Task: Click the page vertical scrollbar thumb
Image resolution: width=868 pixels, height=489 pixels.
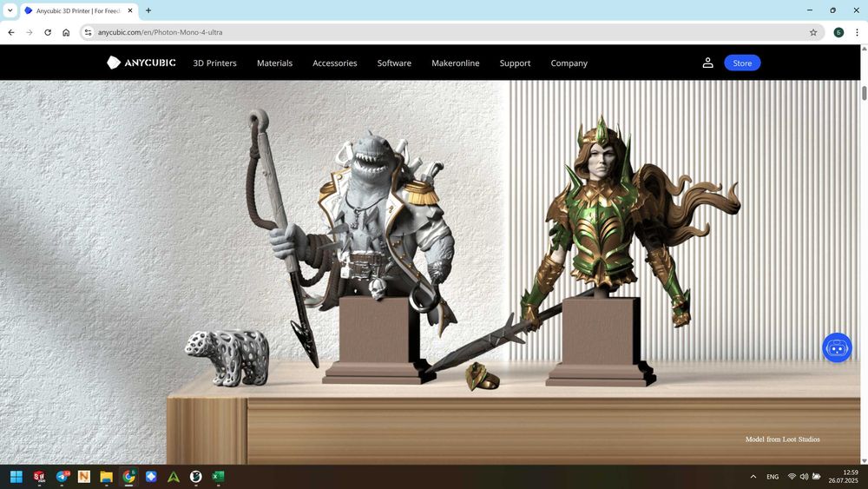Action: click(x=865, y=93)
